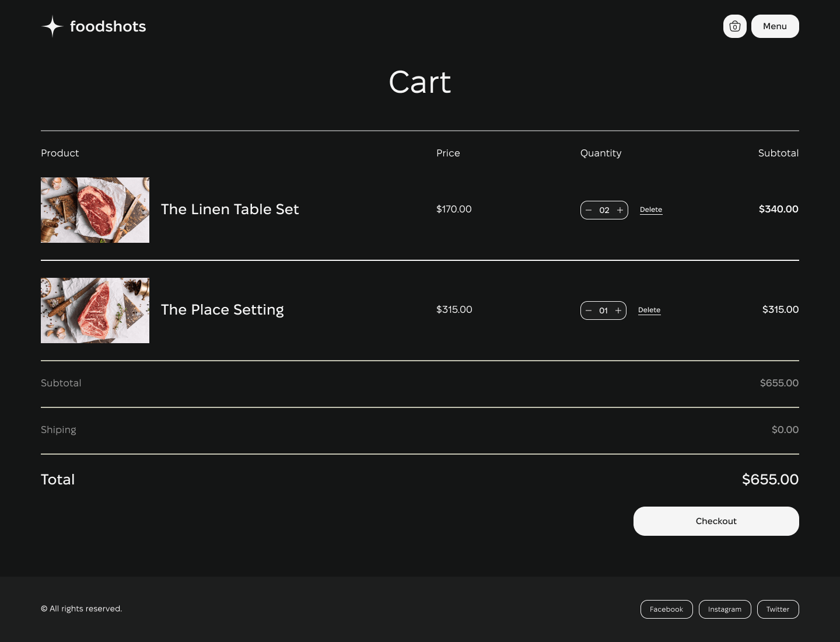The height and width of the screenshot is (642, 840).
Task: Open the shopping cart bag icon
Action: coord(734,26)
